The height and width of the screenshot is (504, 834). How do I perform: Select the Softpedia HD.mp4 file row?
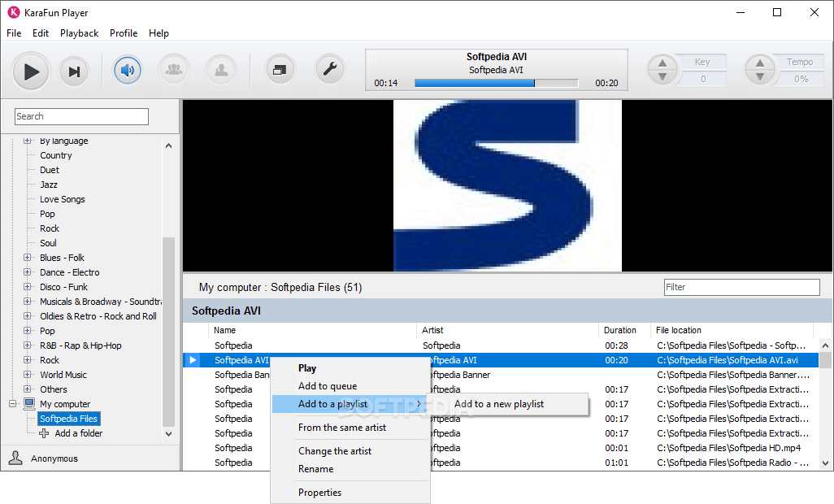pos(500,448)
